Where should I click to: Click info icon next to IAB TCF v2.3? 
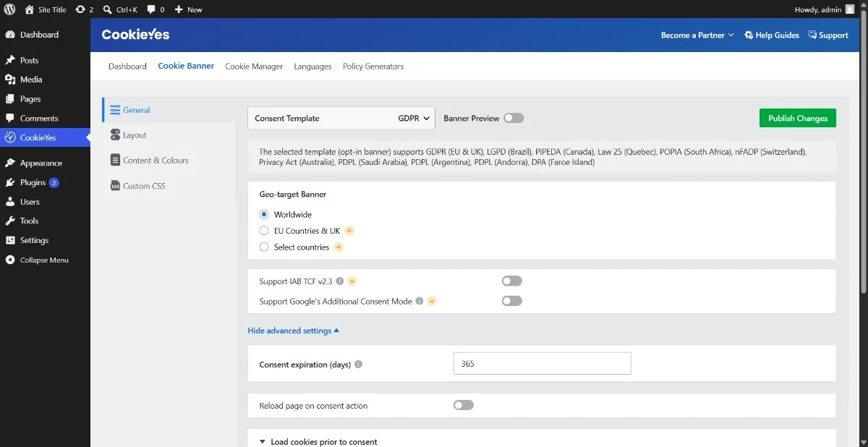point(340,281)
